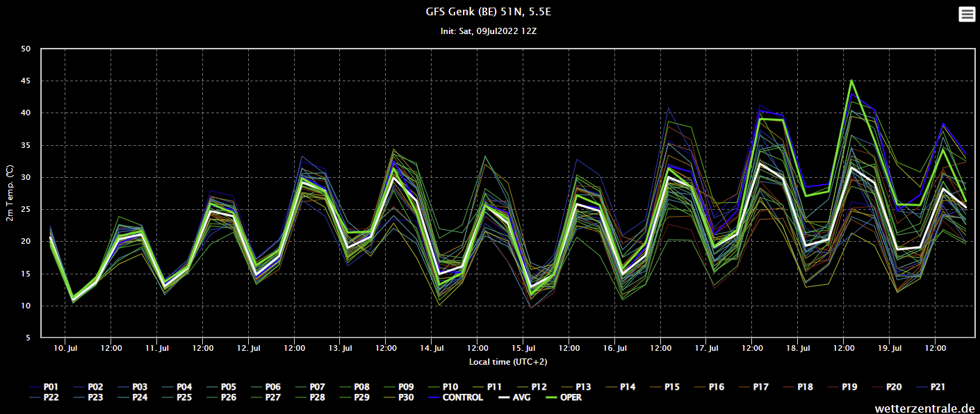Image resolution: width=980 pixels, height=414 pixels.
Task: Hide the P18 ensemble member line
Action: pos(798,386)
